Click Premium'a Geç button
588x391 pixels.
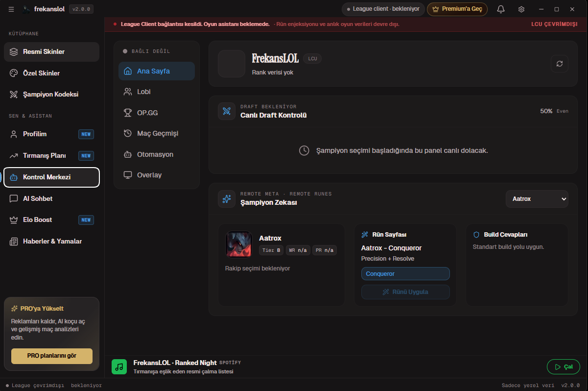[457, 9]
